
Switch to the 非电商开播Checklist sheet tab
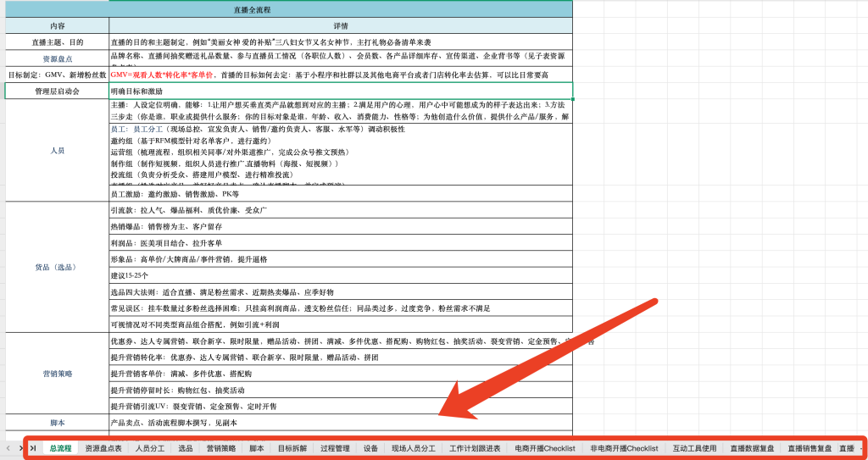tap(624, 448)
